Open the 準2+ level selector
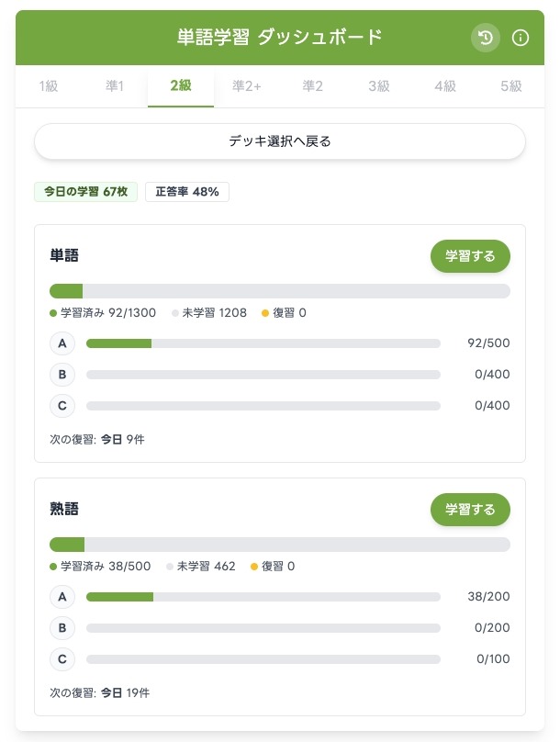The height and width of the screenshot is (742, 560). tap(246, 86)
